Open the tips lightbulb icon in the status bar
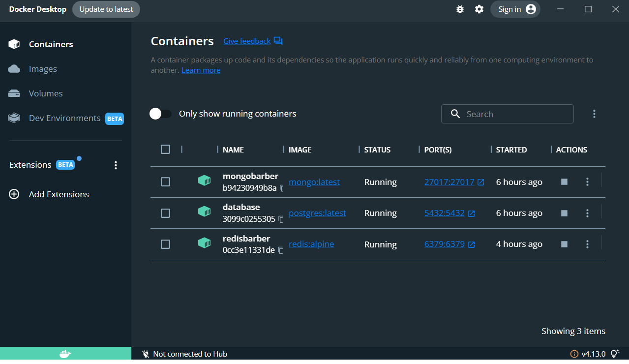 click(x=614, y=353)
